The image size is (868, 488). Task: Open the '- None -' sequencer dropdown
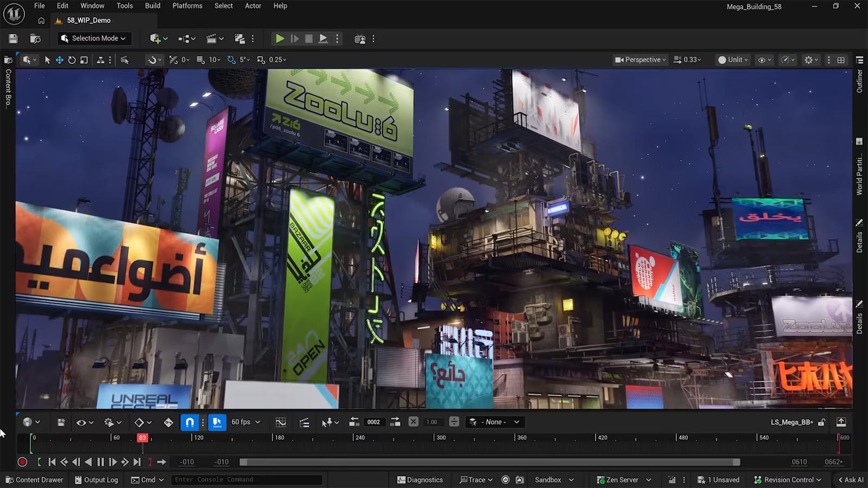pyautogui.click(x=495, y=422)
